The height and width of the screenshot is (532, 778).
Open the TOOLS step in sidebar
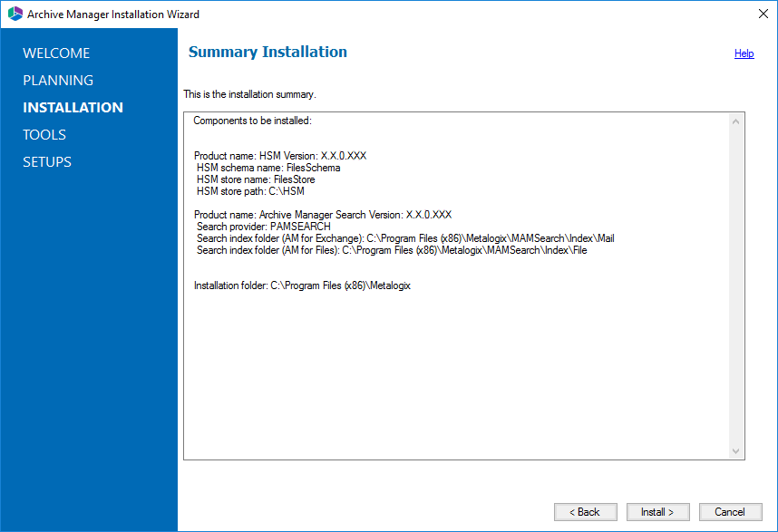click(44, 135)
